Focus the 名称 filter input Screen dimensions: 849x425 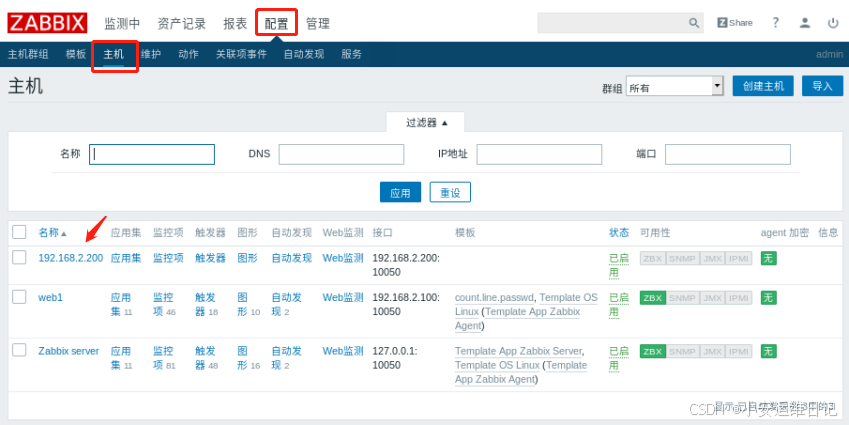pyautogui.click(x=152, y=154)
